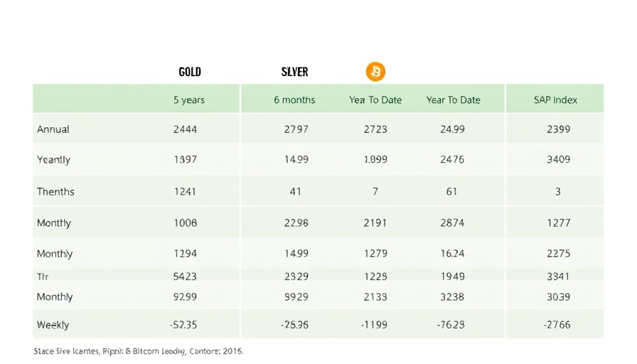Click the 3409 value under SAP Index
The image size is (637, 364).
point(558,160)
